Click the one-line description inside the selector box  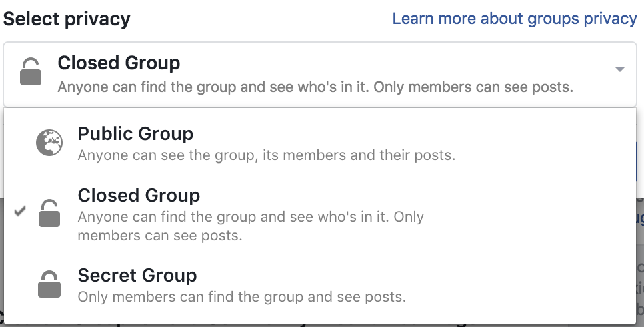click(315, 87)
